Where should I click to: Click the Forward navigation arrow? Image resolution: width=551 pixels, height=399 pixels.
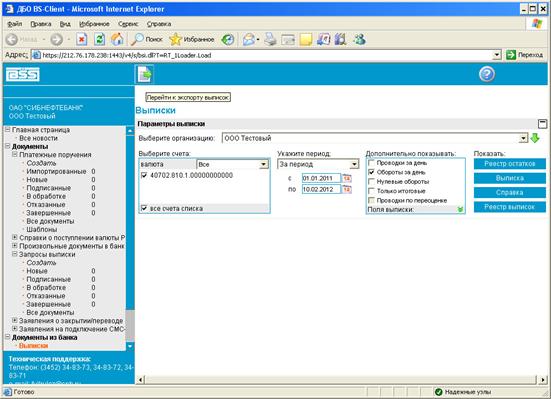(56, 39)
